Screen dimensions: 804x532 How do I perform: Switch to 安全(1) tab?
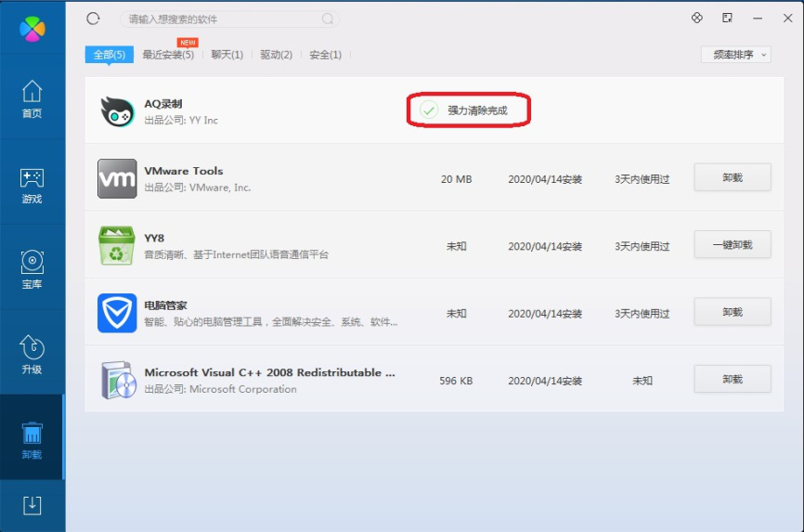pos(325,55)
